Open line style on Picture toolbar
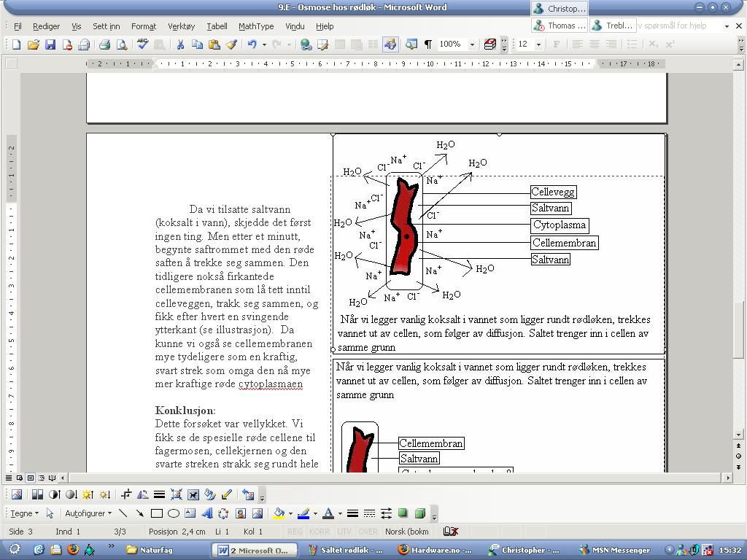 tap(160, 494)
